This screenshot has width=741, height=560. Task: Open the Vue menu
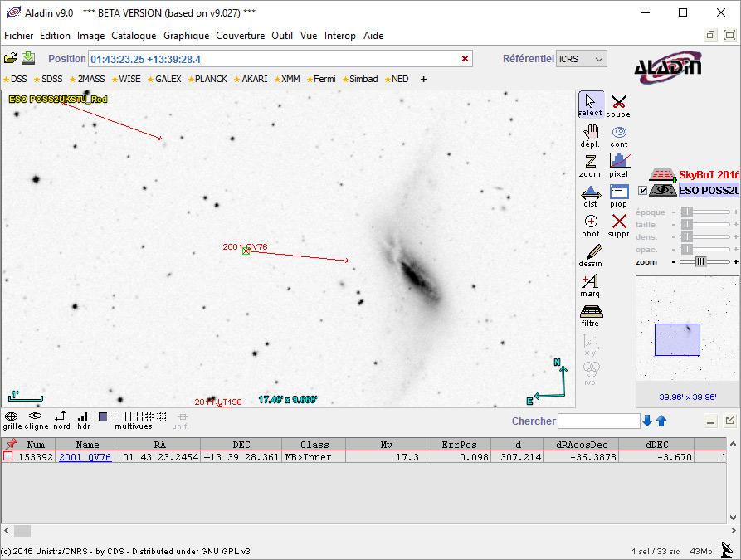click(309, 36)
